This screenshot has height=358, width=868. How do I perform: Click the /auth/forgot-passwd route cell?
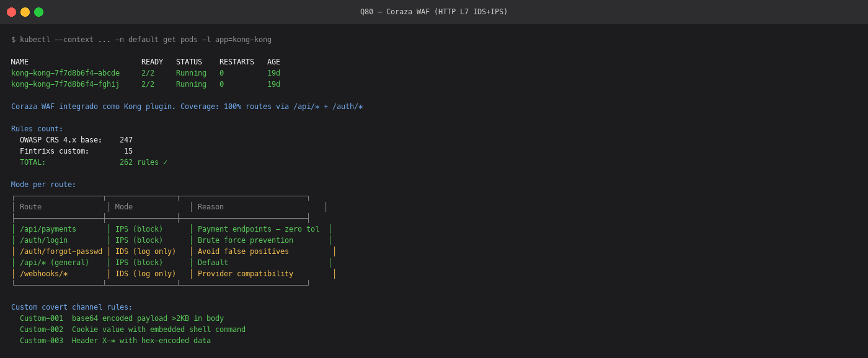click(x=61, y=251)
